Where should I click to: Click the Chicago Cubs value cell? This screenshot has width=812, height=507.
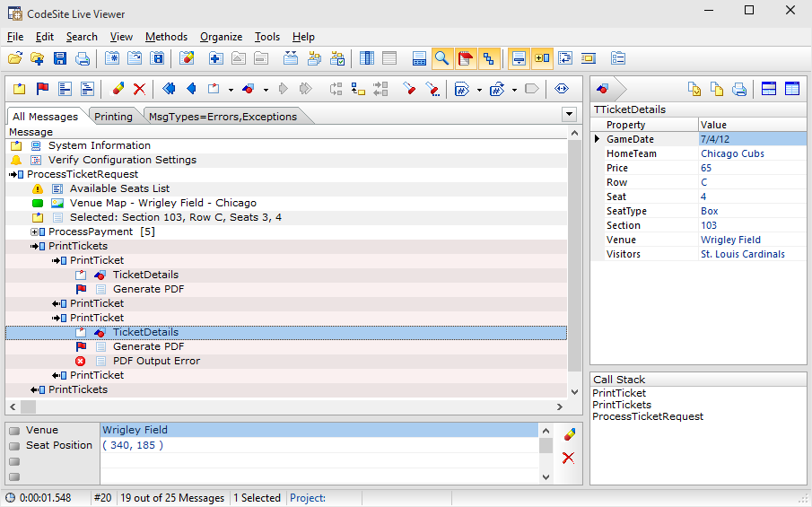753,153
